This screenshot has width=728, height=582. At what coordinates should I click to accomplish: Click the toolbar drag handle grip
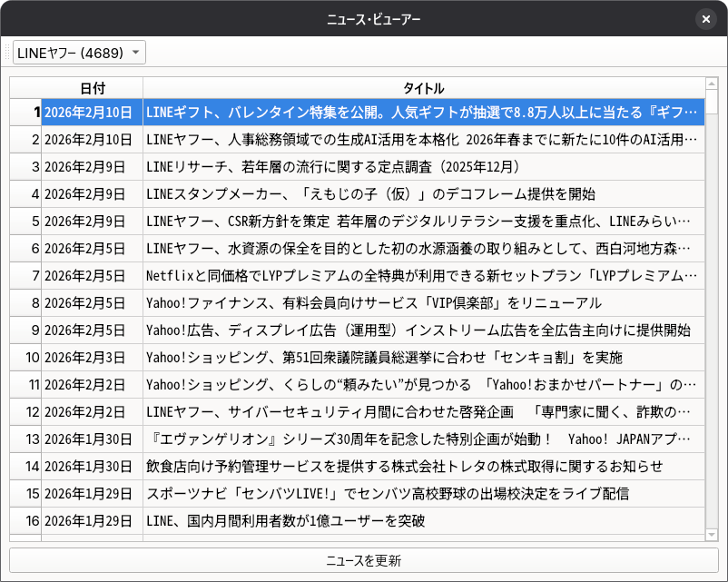6,53
